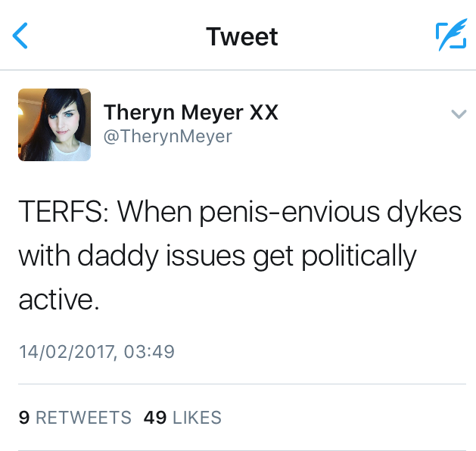Click the LIKES label
The width and height of the screenshot is (476, 451).
click(197, 417)
